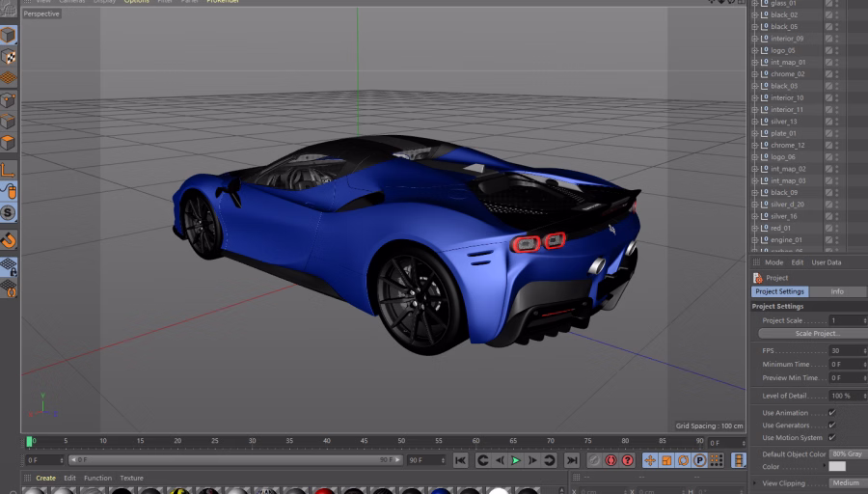Click the Locked Workplane padlock grid icon
The height and width of the screenshot is (494, 868).
[x=9, y=267]
